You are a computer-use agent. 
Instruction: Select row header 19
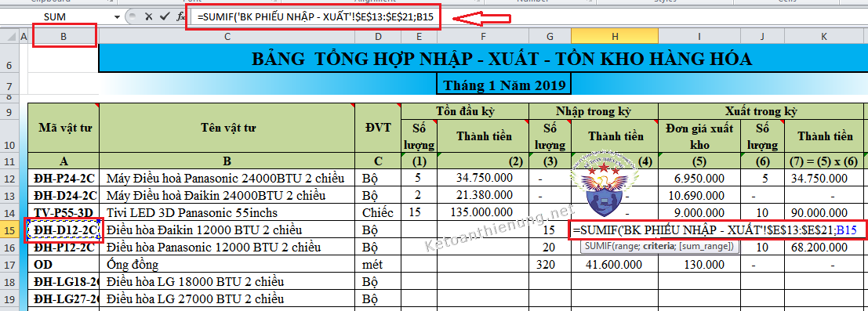9,298
